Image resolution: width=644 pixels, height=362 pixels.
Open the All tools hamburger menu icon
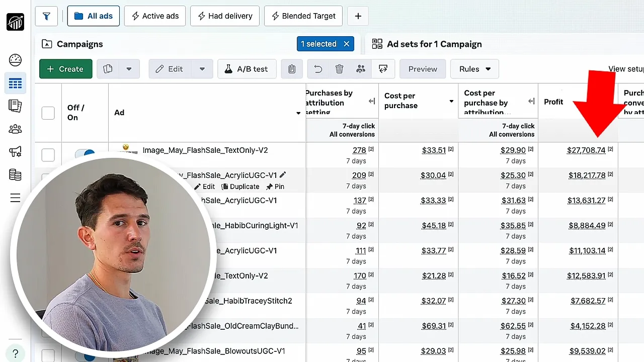point(15,198)
